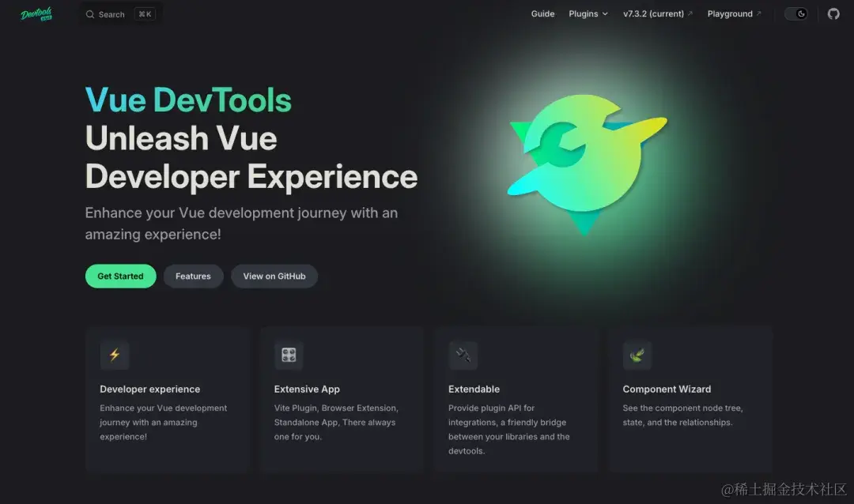Viewport: 854px width, 504px height.
Task: Click the grid icon on Extensive App card
Action: tap(289, 355)
